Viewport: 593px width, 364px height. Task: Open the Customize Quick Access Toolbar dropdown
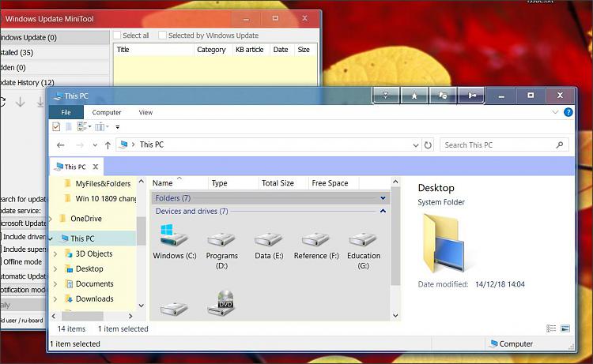118,127
